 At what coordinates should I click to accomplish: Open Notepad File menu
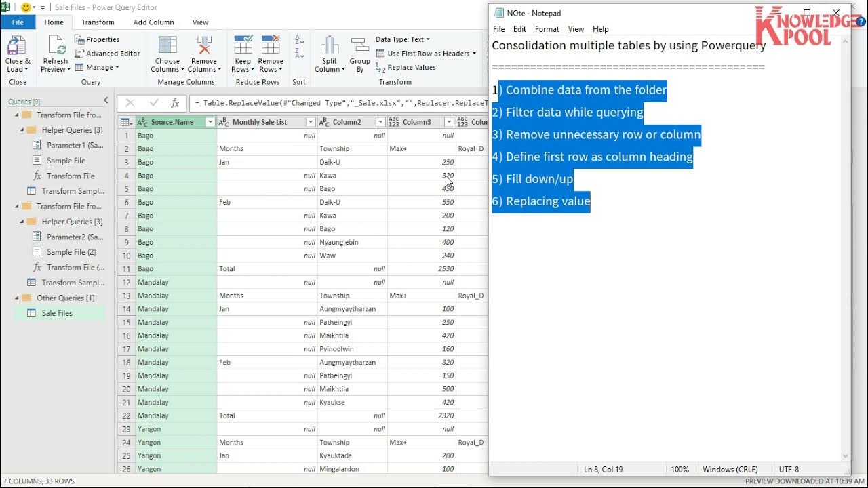pyautogui.click(x=499, y=29)
